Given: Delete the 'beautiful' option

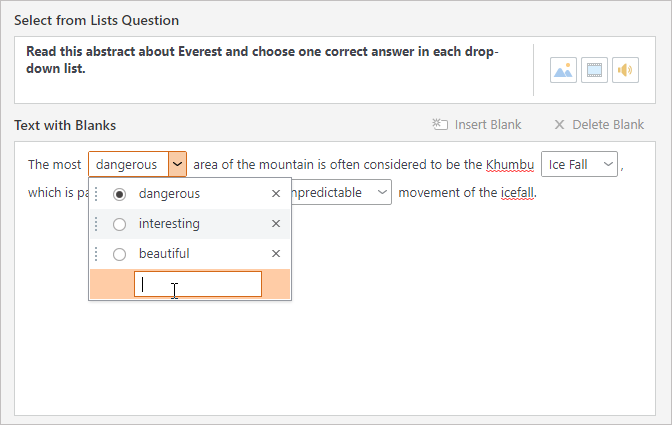Looking at the screenshot, I should (276, 254).
